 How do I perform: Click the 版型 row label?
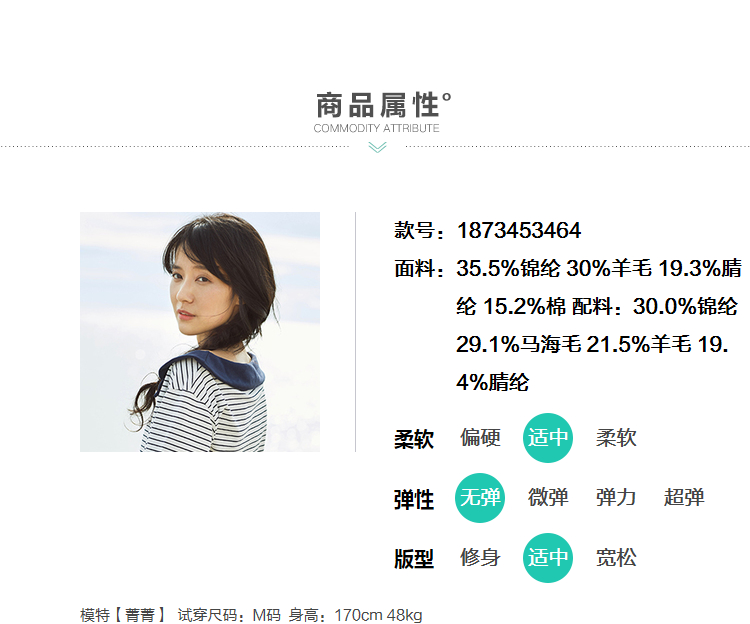pyautogui.click(x=414, y=559)
